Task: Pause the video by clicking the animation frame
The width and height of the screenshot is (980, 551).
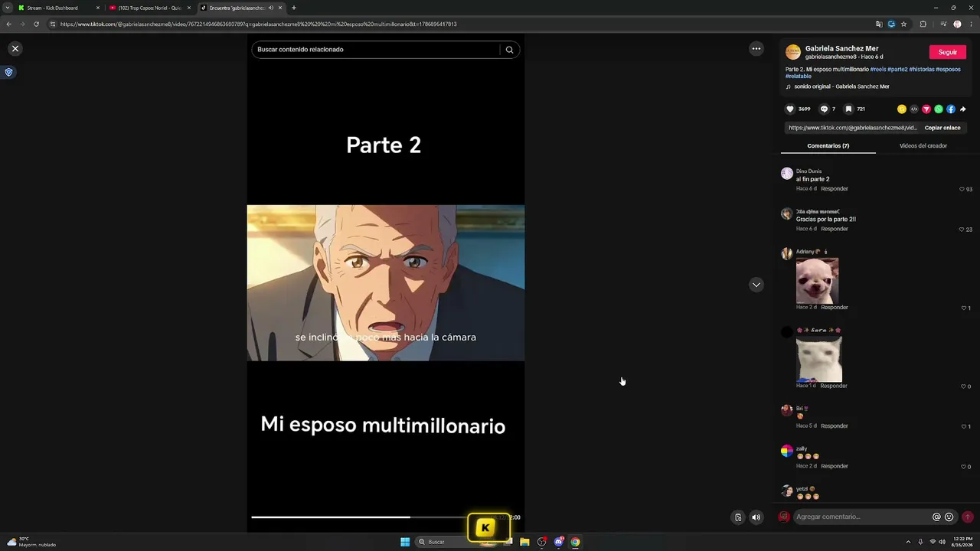Action: [x=386, y=283]
